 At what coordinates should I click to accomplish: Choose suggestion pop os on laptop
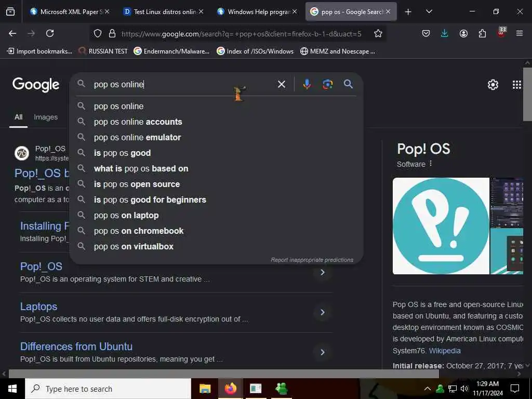(216, 216)
